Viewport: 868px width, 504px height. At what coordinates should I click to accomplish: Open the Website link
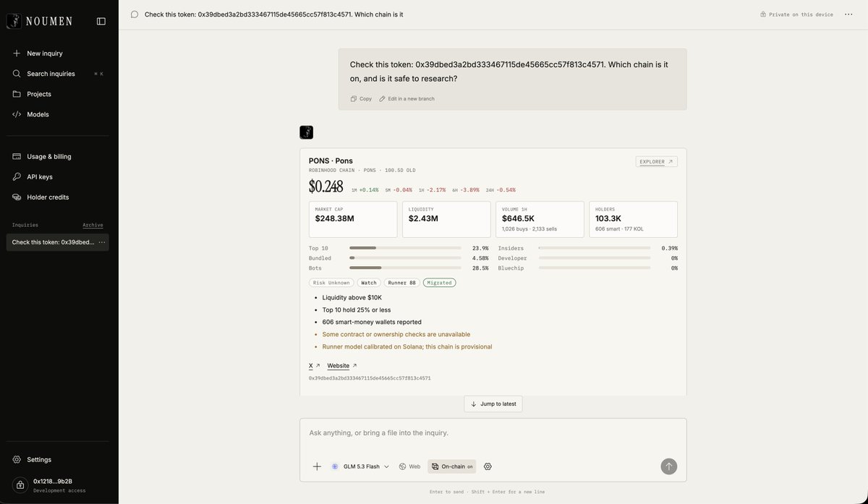[x=341, y=366]
